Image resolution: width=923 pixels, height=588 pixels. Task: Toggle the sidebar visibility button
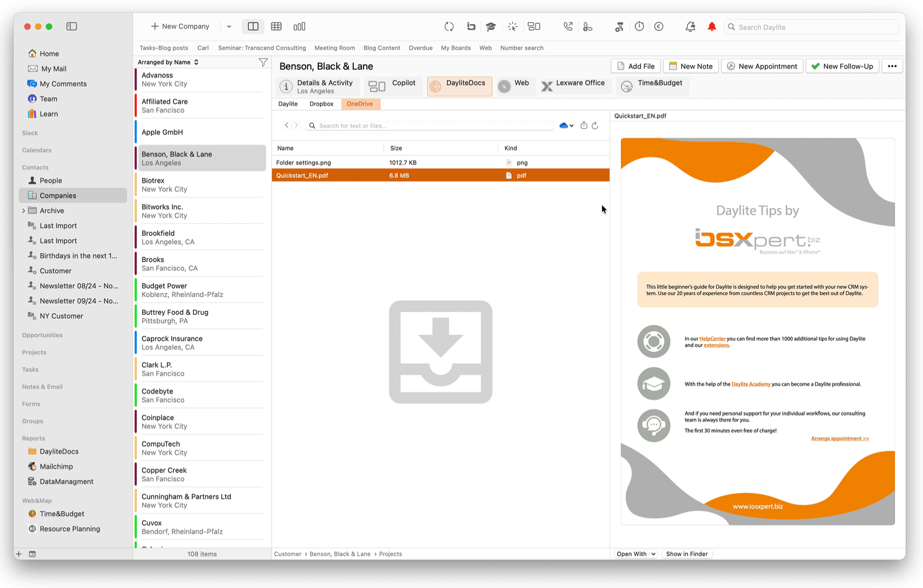72,26
